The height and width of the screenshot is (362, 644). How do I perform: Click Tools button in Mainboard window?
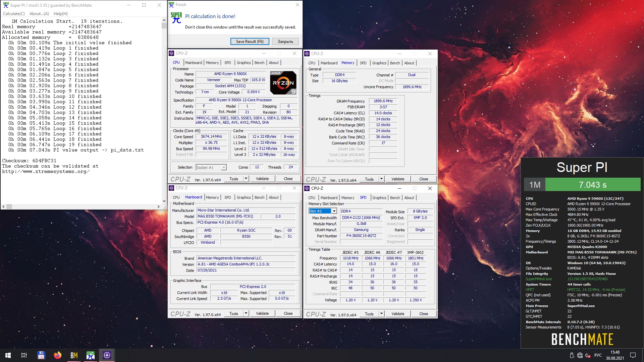tap(234, 313)
